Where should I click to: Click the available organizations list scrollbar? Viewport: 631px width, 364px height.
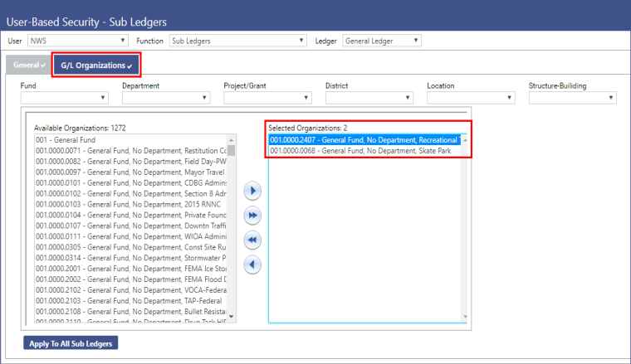coord(232,232)
